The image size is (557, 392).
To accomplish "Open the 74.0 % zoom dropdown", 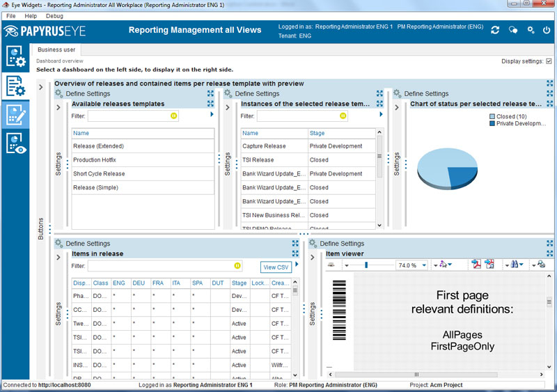I will coord(424,265).
